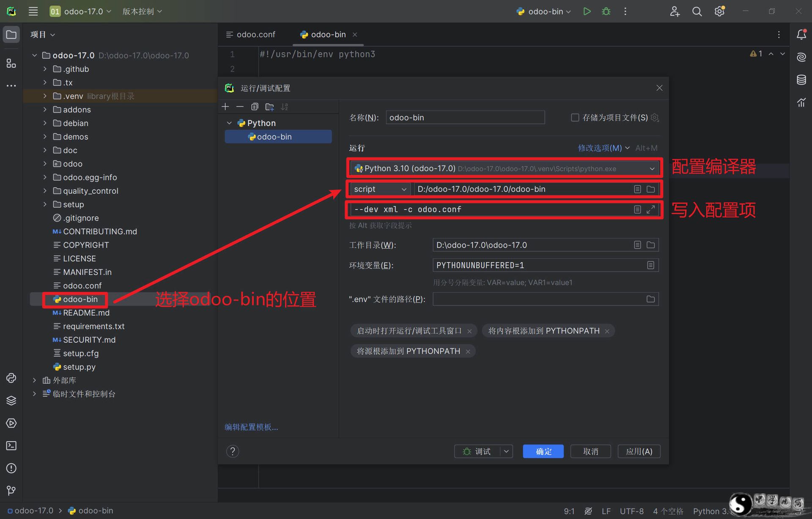Open the Structure tool window icon
This screenshot has height=519, width=812.
click(11, 63)
